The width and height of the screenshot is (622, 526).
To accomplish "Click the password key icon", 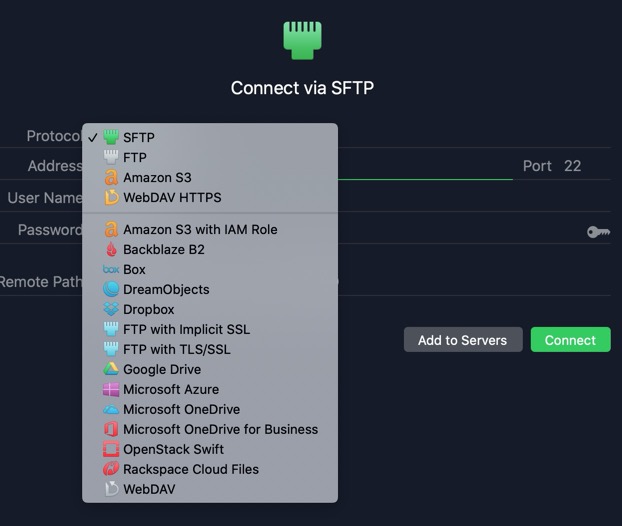I will pyautogui.click(x=598, y=232).
